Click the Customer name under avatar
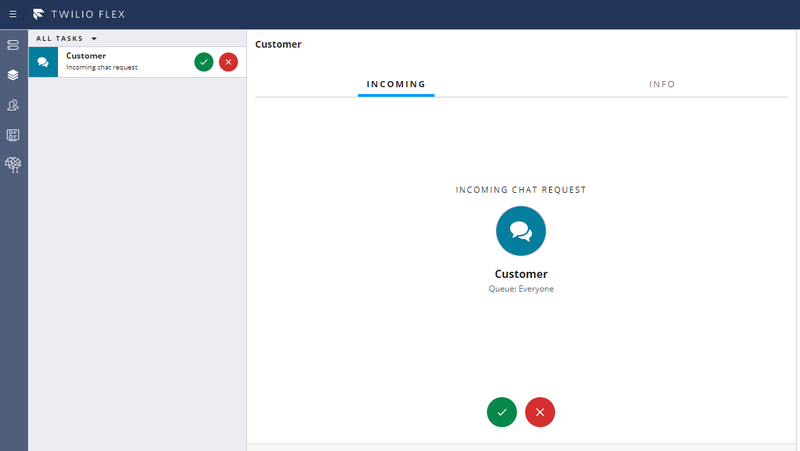800x451 pixels. pos(521,274)
